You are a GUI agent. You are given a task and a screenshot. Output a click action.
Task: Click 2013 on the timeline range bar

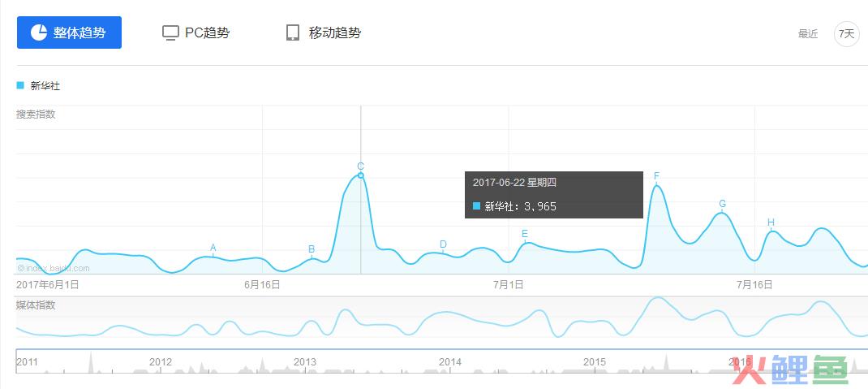click(x=305, y=362)
